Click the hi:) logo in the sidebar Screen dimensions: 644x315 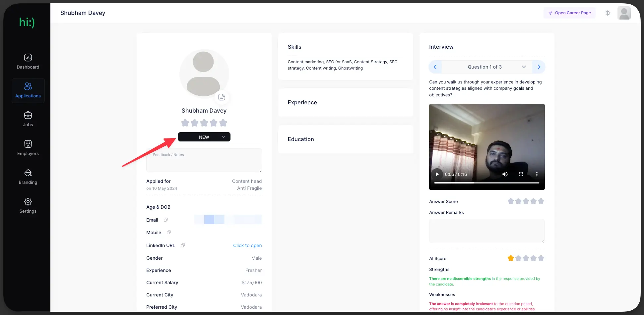coord(27,22)
